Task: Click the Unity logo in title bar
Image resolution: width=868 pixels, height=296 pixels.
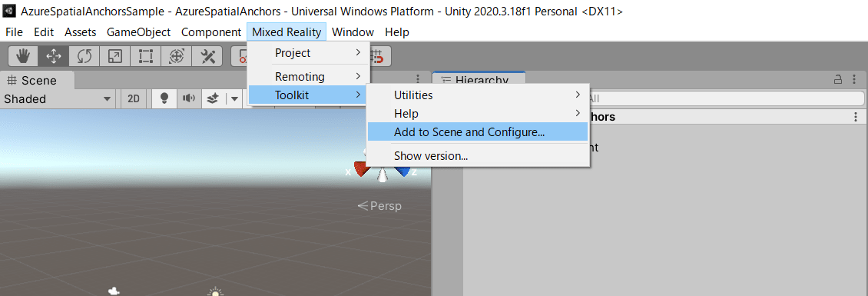Action: click(x=9, y=11)
